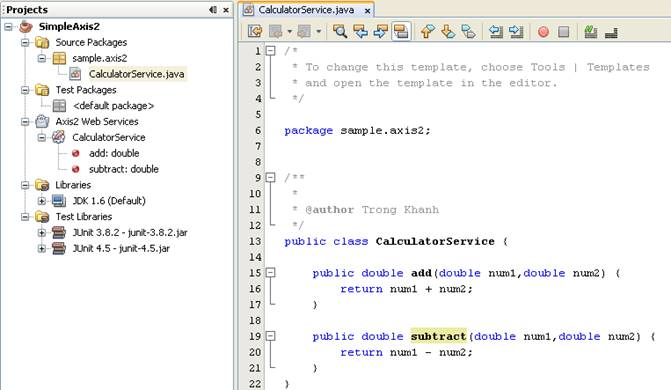Image resolution: width=671 pixels, height=390 pixels.
Task: Click the Axis2 Web Services node icon
Action: click(42, 122)
